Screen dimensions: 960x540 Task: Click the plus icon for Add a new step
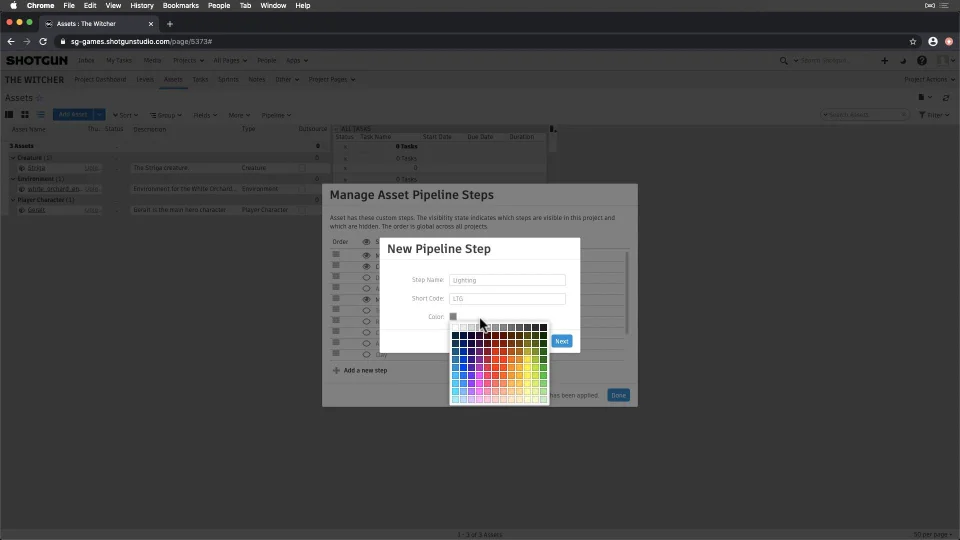[x=336, y=370]
